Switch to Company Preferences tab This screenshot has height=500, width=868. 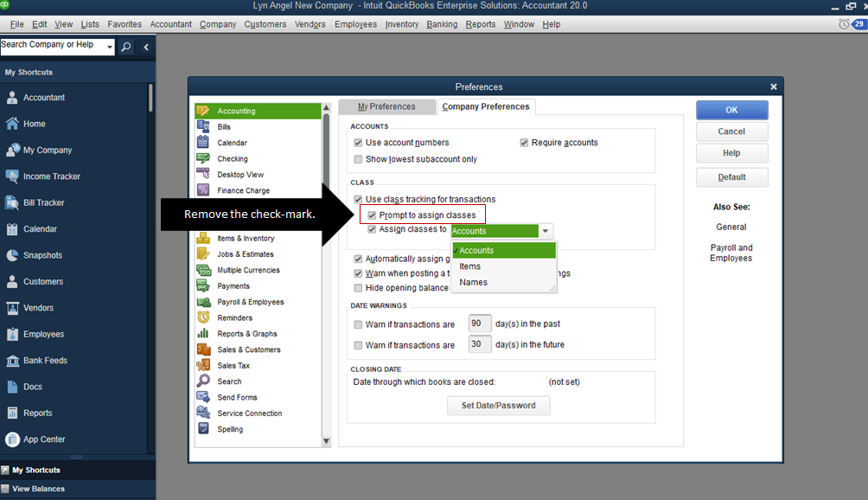coord(486,106)
